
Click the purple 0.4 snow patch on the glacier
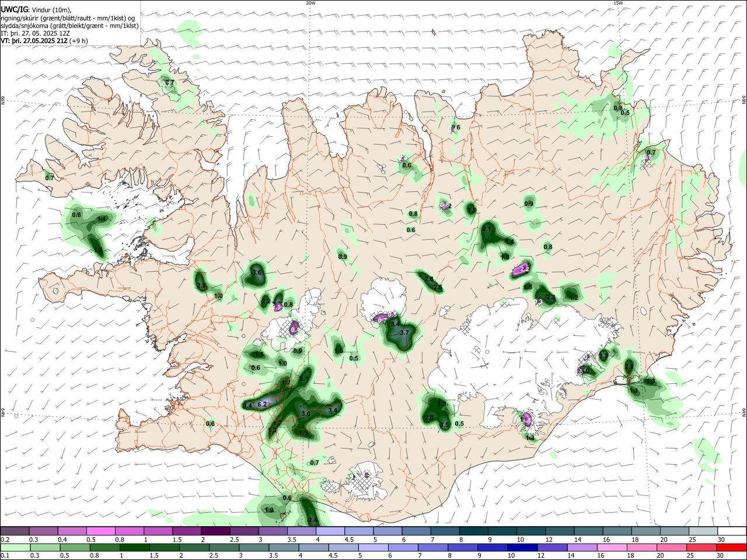[294, 329]
